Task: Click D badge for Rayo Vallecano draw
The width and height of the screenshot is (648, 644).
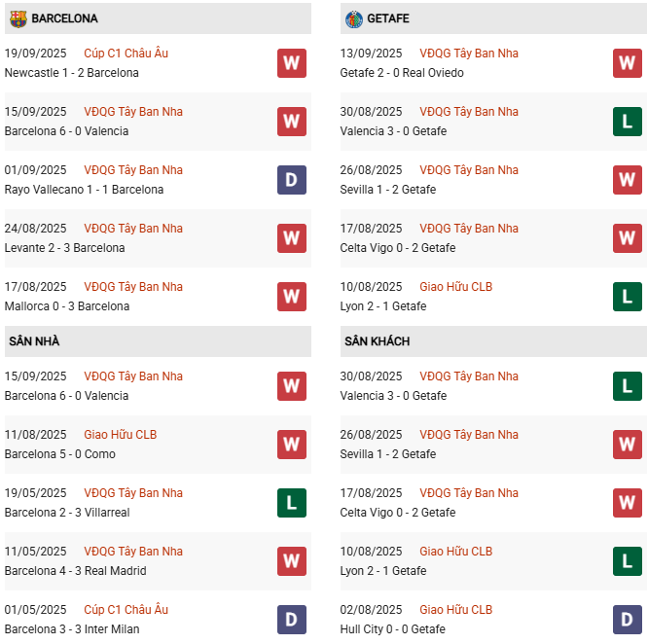Action: pyautogui.click(x=292, y=180)
